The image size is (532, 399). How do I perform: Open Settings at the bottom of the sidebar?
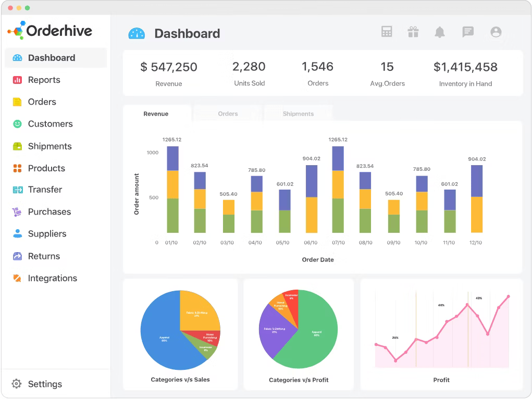pos(44,384)
